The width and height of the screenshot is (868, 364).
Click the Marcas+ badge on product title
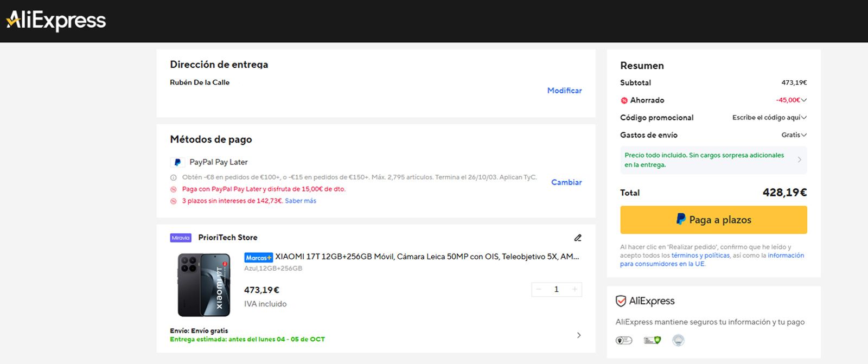[259, 257]
